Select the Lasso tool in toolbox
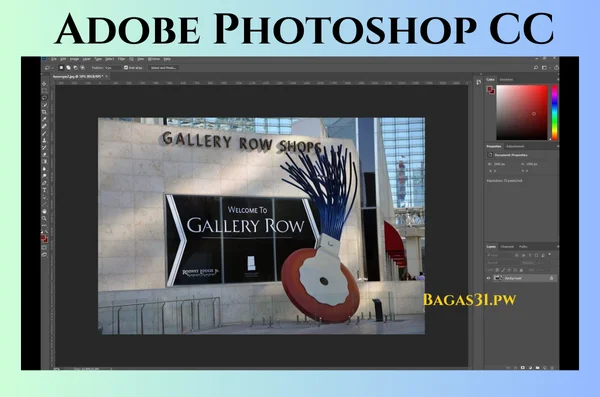Image resolution: width=600 pixels, height=397 pixels. (44, 98)
